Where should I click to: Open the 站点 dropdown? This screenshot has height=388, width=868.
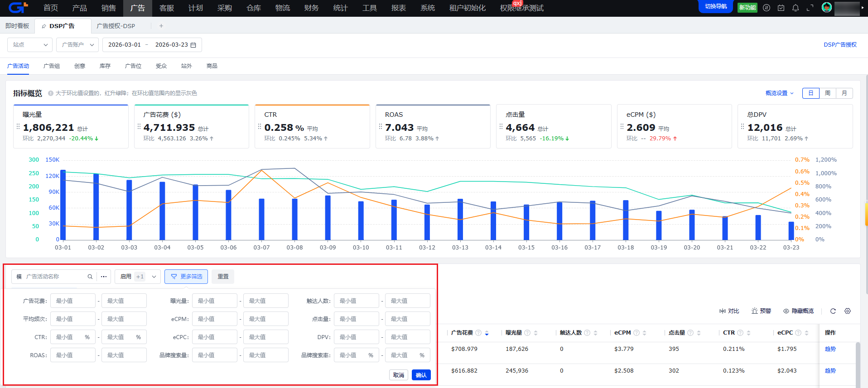point(30,45)
